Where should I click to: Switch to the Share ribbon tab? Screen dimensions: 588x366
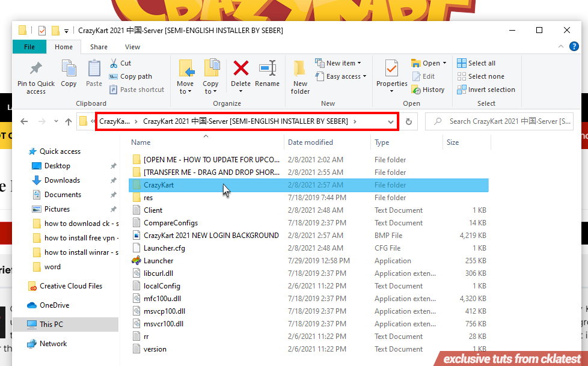[99, 47]
